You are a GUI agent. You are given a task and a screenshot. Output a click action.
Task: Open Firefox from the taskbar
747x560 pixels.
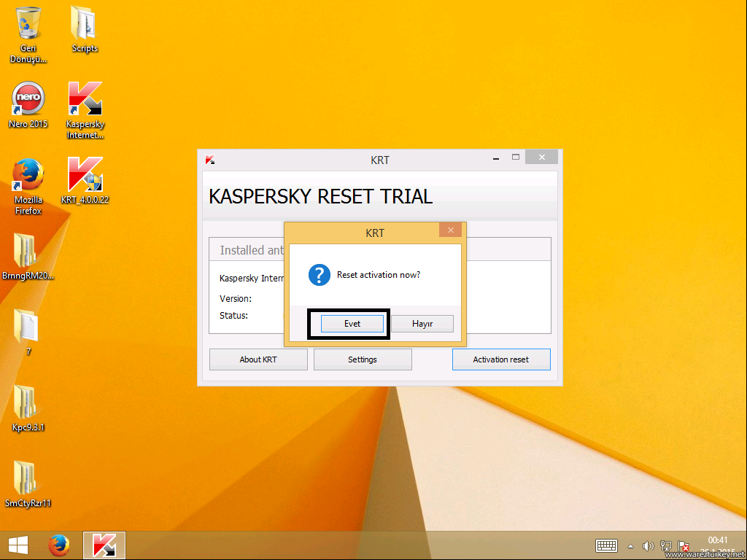tap(59, 545)
